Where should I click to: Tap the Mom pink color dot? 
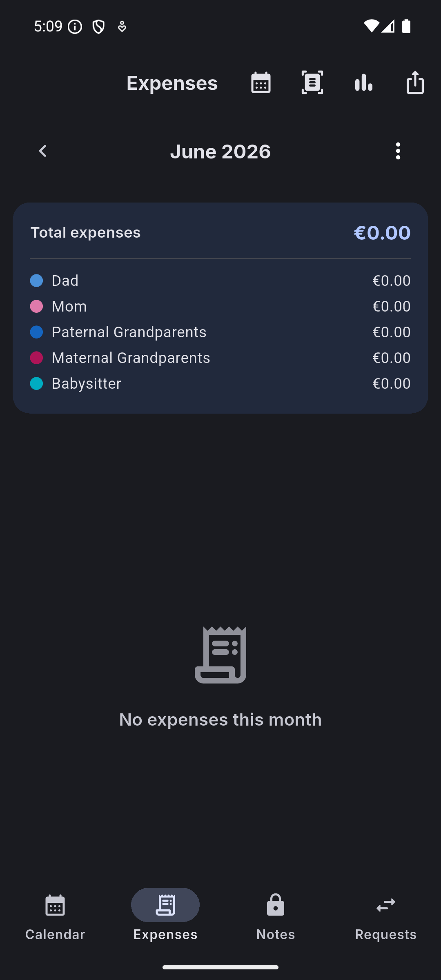click(x=36, y=307)
